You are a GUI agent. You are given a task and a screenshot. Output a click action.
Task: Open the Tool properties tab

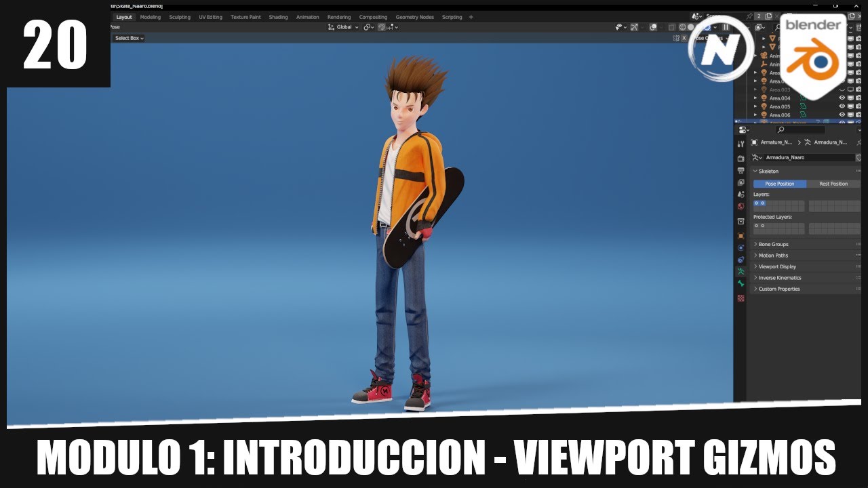pyautogui.click(x=741, y=144)
